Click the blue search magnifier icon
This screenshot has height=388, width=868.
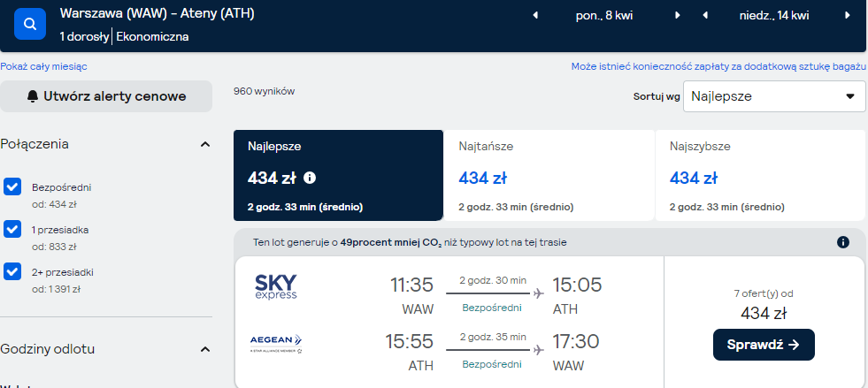[30, 24]
